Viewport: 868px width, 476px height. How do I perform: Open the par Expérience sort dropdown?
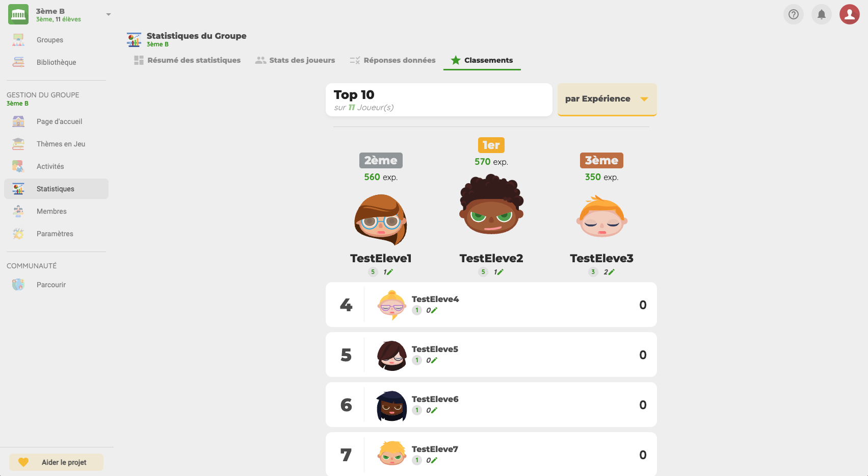tap(607, 99)
